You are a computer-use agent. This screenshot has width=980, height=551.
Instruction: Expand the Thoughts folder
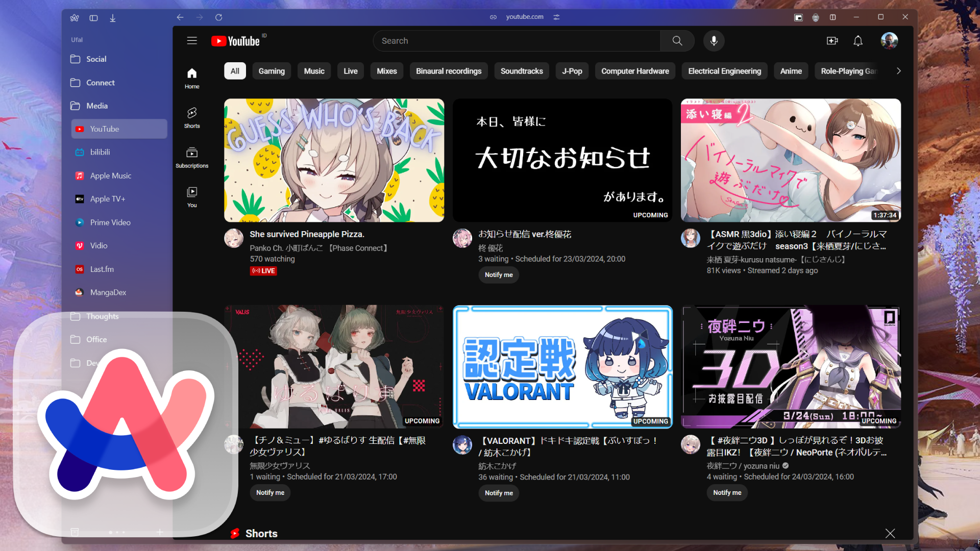tap(119, 316)
